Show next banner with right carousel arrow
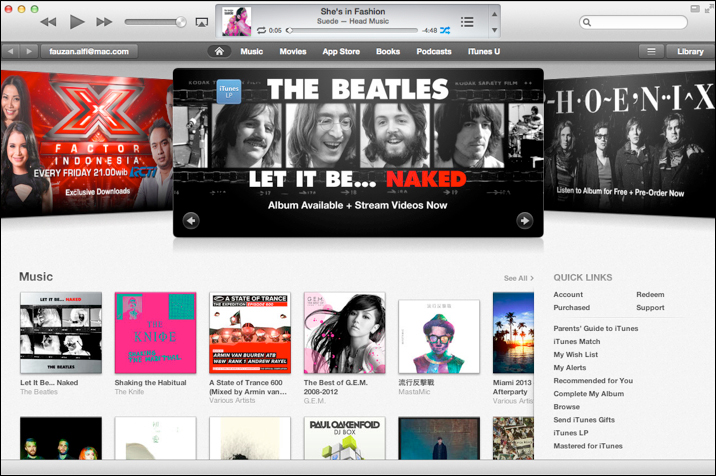Image resolution: width=716 pixels, height=476 pixels. click(x=524, y=221)
